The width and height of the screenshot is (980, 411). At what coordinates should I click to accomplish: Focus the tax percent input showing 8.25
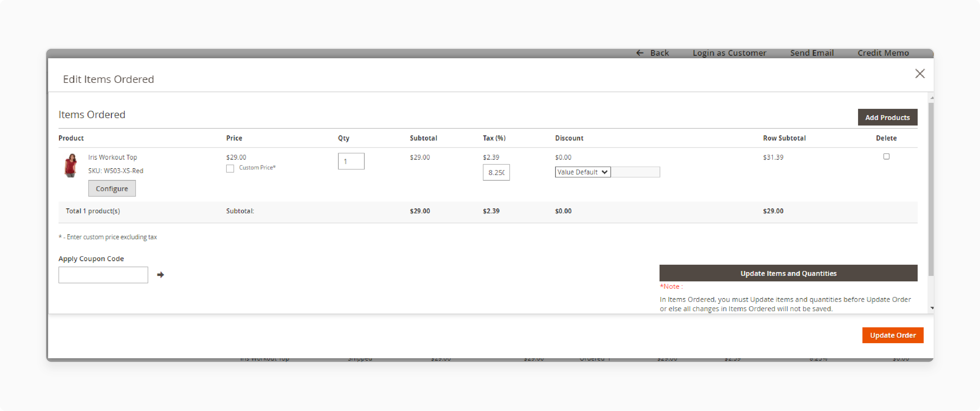click(496, 172)
